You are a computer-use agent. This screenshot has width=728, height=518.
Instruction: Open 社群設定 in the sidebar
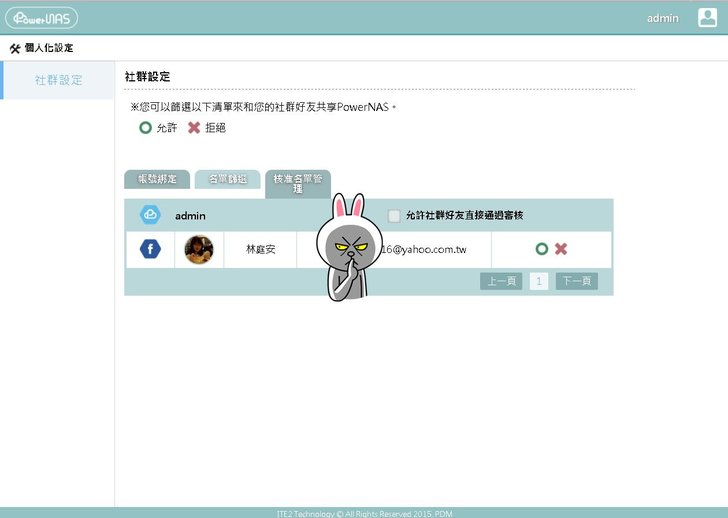(x=58, y=80)
